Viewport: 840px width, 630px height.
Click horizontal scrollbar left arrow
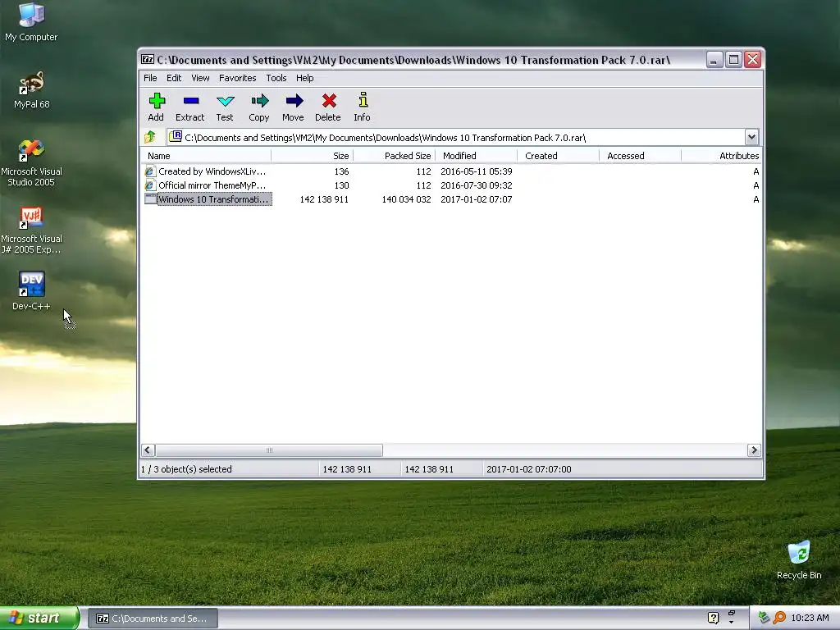148,450
